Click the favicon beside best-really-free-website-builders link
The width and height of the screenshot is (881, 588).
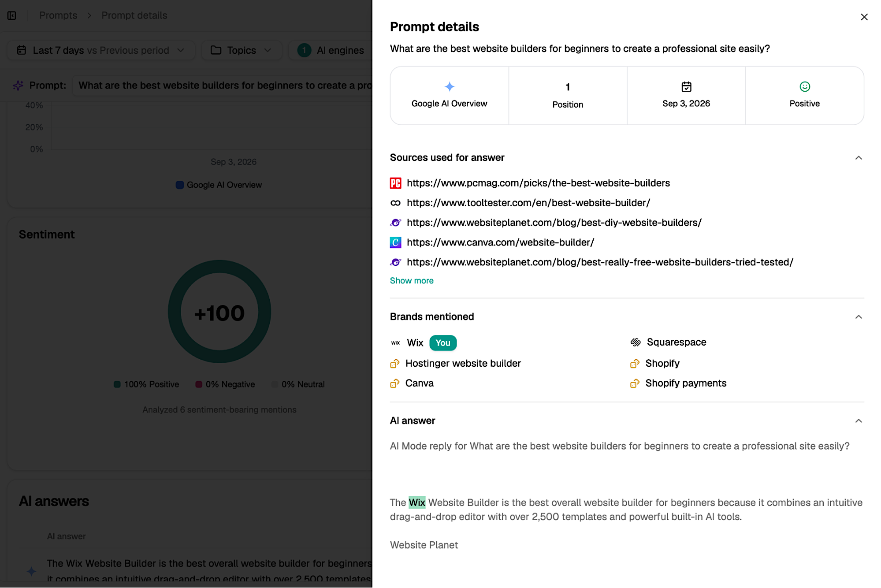(x=395, y=262)
